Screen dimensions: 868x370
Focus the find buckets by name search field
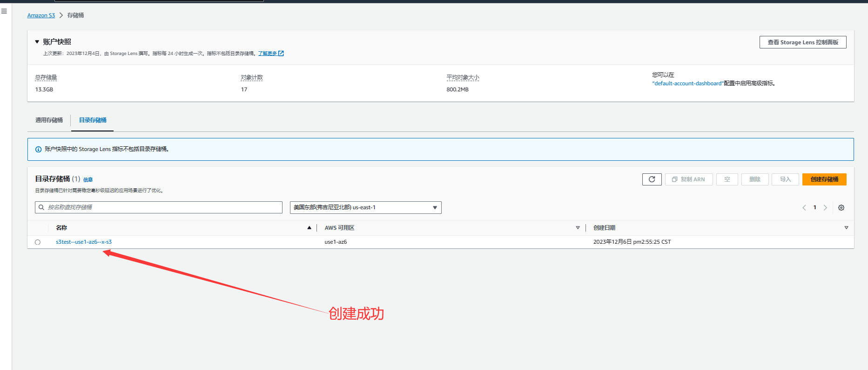pos(159,207)
